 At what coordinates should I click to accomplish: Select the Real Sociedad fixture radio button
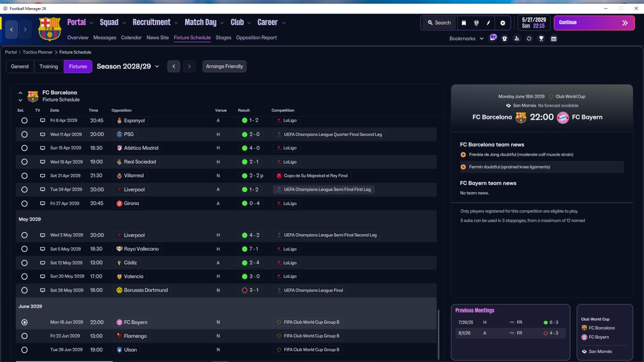tap(25, 162)
